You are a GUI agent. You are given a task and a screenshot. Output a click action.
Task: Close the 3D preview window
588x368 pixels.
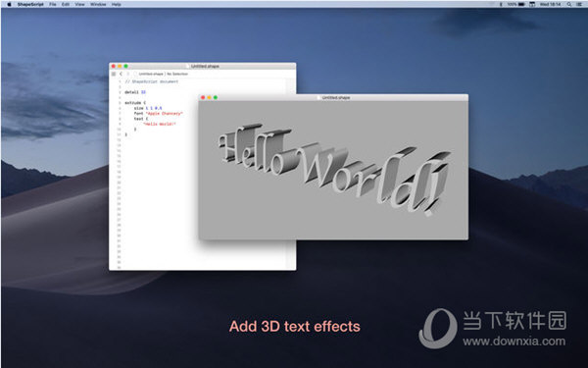tap(203, 97)
